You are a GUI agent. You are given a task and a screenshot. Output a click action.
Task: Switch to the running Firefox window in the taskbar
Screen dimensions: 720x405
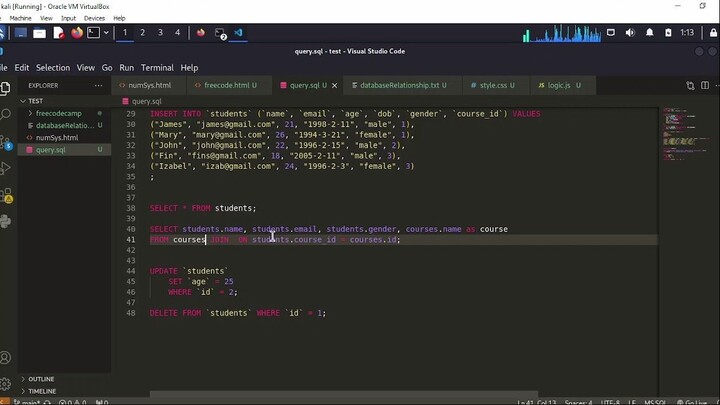pos(201,33)
